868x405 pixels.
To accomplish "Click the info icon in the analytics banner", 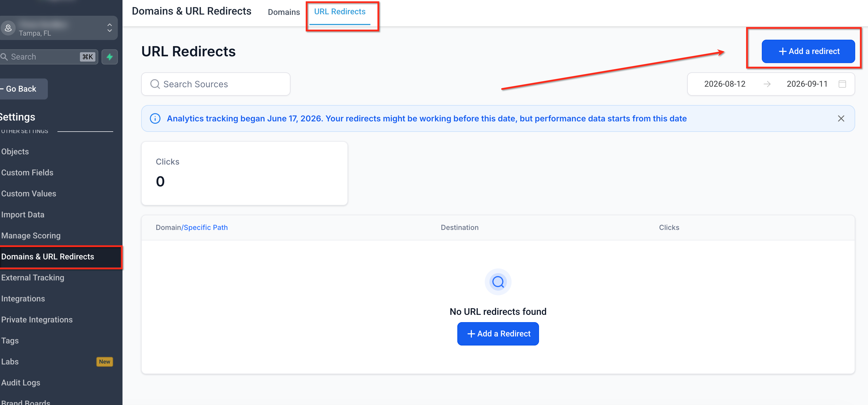I will tap(155, 118).
